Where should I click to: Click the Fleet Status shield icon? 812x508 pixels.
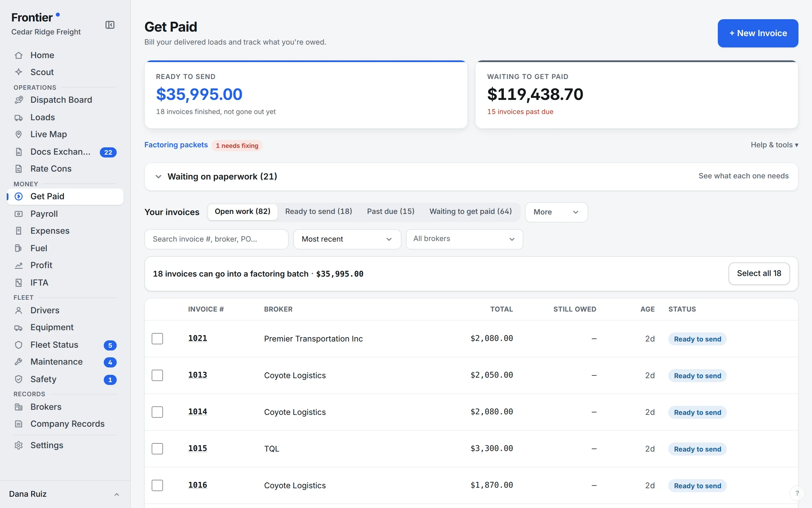pyautogui.click(x=19, y=345)
